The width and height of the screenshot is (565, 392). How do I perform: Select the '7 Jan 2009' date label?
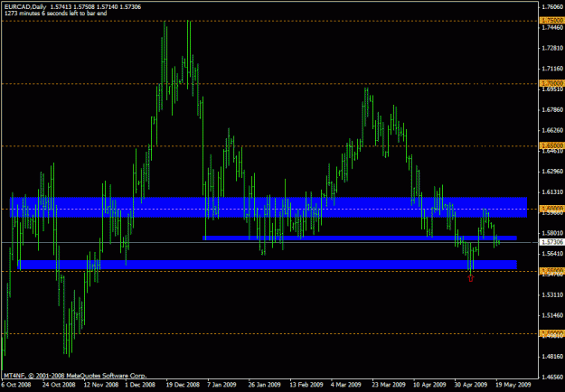[x=223, y=385]
